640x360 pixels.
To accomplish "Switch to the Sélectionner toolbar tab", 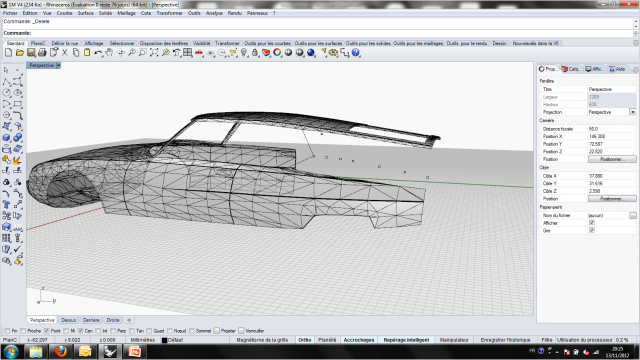I will (x=122, y=43).
